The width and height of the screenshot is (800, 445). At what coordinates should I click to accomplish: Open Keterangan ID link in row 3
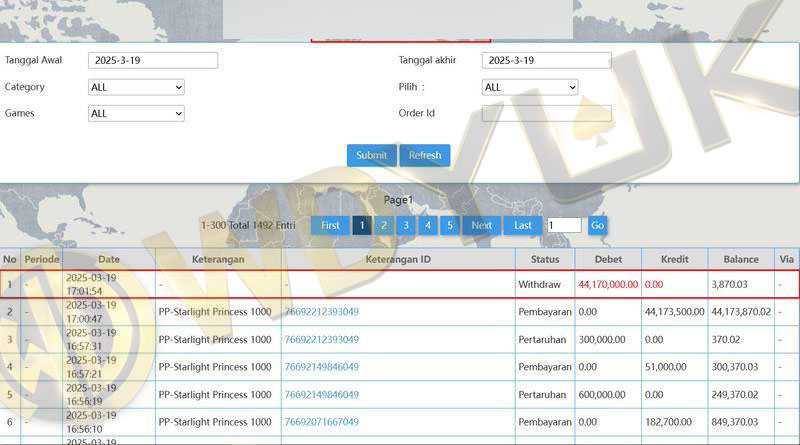[x=321, y=339]
